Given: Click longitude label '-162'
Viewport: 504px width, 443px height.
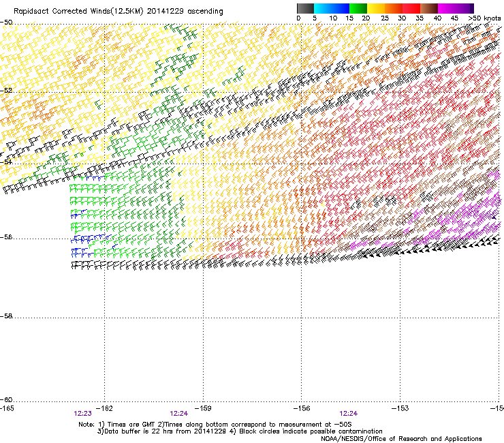Looking at the screenshot, I should coord(105,408).
